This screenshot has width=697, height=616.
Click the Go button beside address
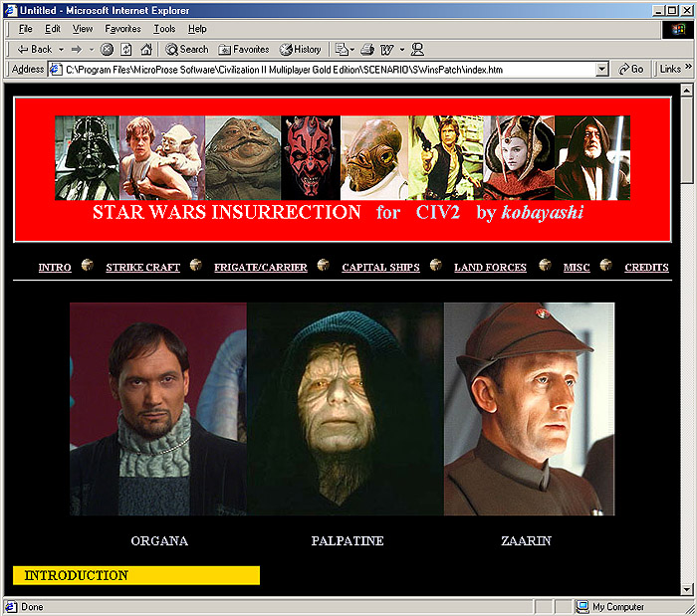click(631, 70)
